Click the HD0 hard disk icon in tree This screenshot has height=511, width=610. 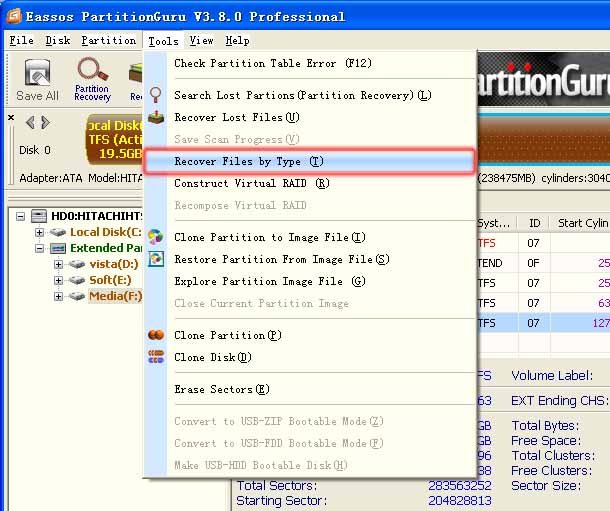(39, 216)
